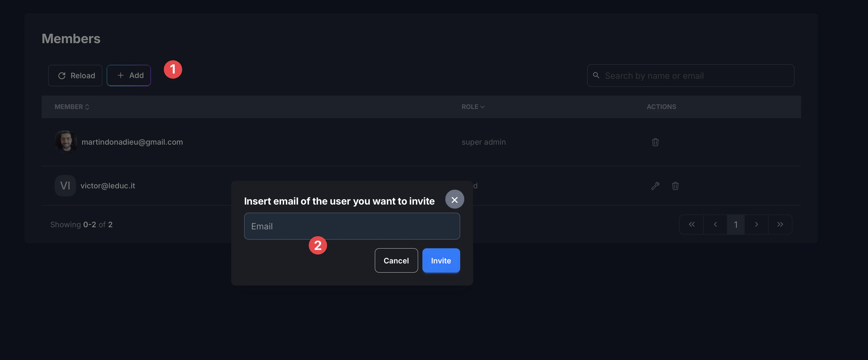Close the invite dialog with X
The height and width of the screenshot is (360, 868).
click(x=454, y=200)
